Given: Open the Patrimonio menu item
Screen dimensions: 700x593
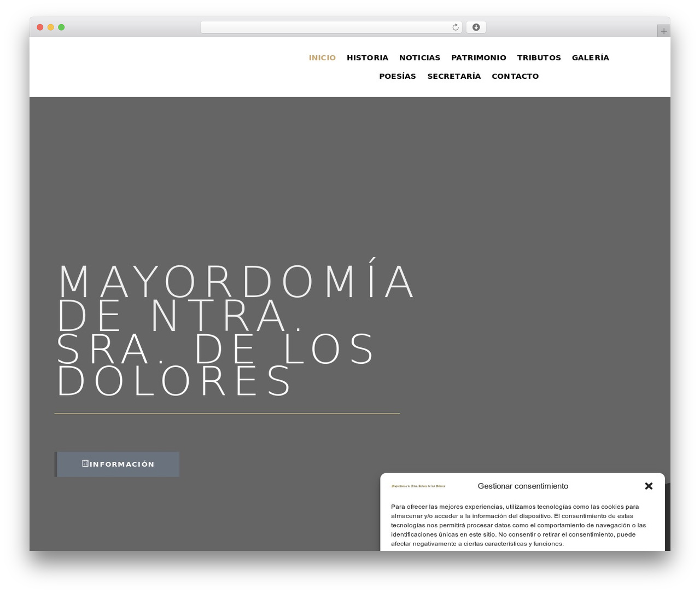Looking at the screenshot, I should point(479,57).
